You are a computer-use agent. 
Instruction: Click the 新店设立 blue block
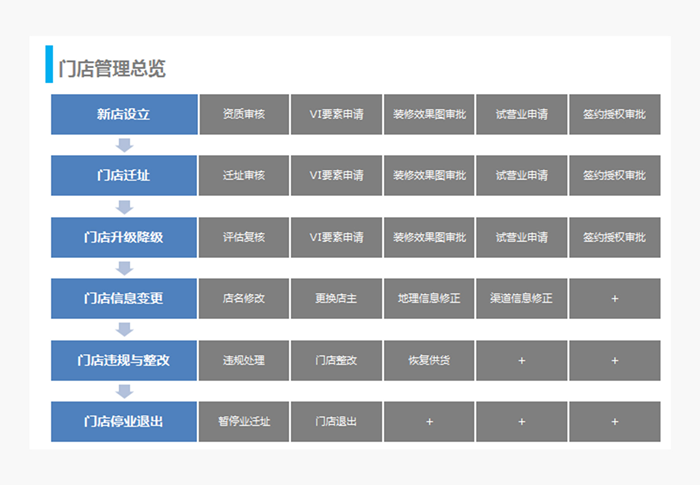coord(124,114)
